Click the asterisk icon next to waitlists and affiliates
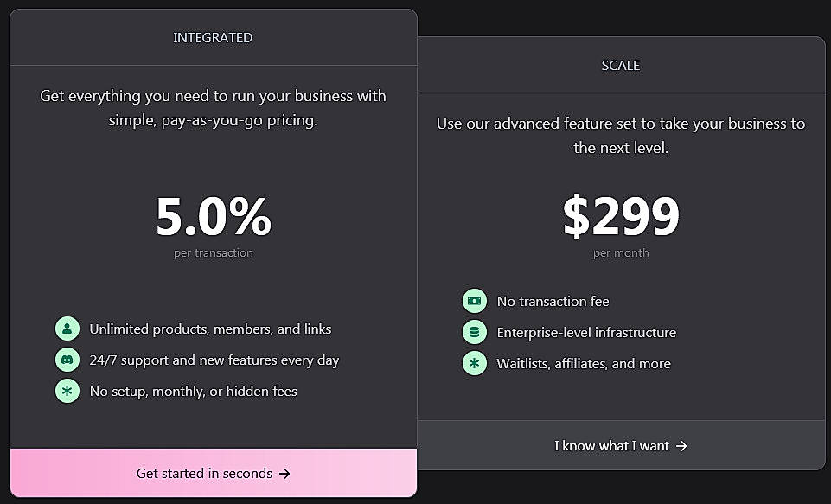The image size is (831, 504). pyautogui.click(x=475, y=363)
